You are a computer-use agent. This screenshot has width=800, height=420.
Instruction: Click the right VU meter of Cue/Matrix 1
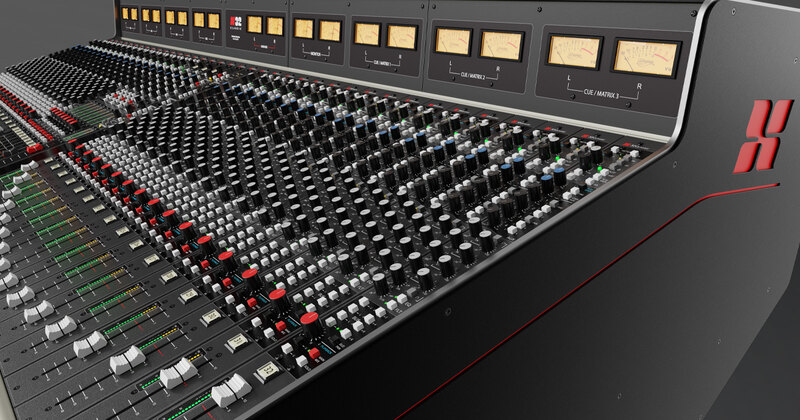click(402, 37)
